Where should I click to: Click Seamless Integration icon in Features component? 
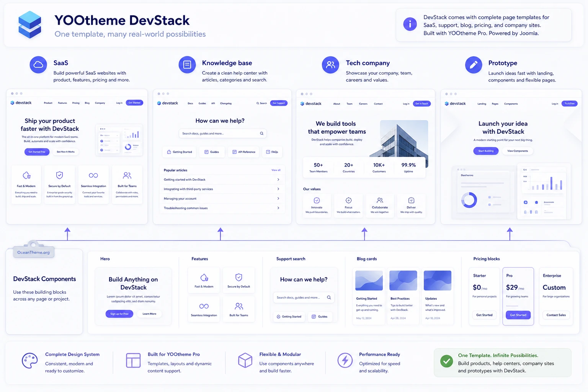pos(204,306)
